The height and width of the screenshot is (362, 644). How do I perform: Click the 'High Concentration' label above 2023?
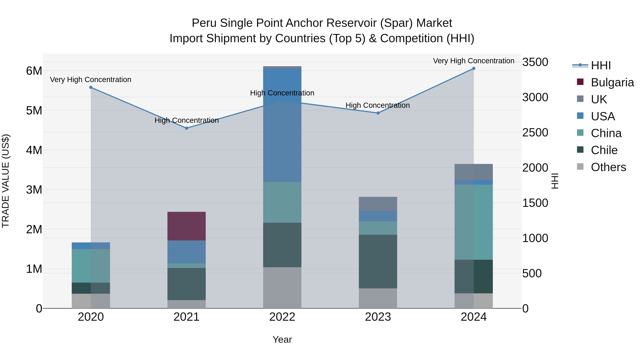click(x=378, y=105)
